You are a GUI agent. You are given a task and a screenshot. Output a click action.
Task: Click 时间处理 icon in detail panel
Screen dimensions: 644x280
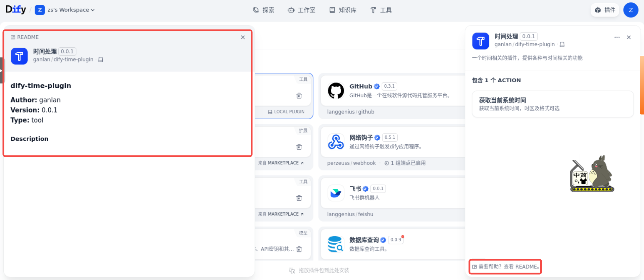point(481,41)
